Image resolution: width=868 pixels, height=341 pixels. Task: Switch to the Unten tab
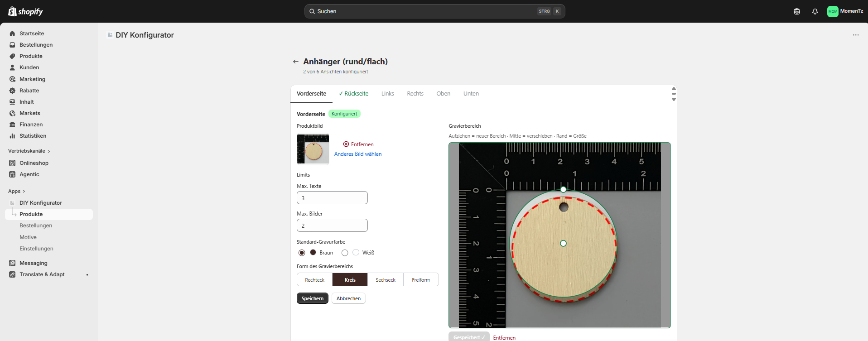pos(471,94)
